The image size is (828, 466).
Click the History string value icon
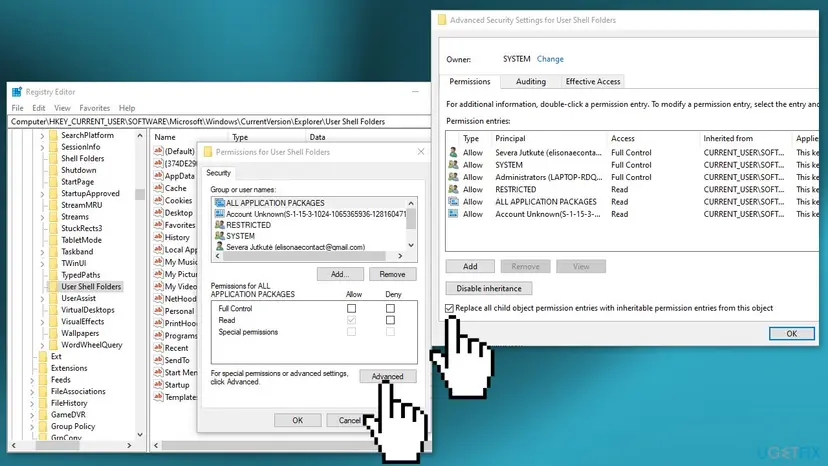coord(158,237)
